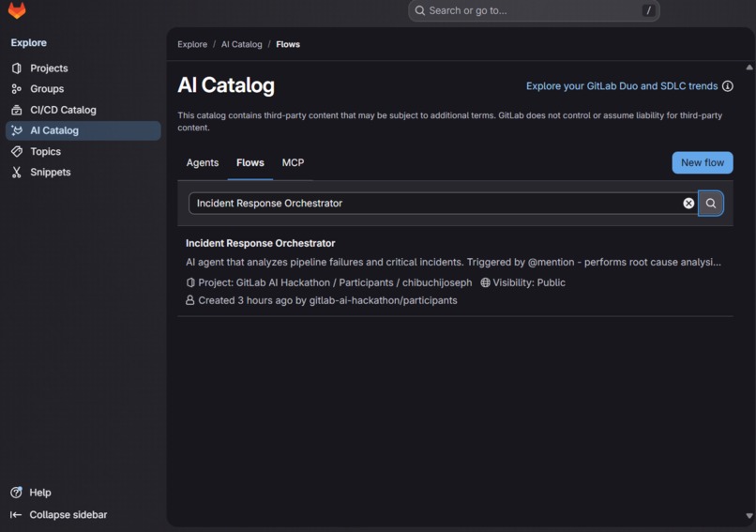Open the Groups sidebar icon

pos(16,89)
